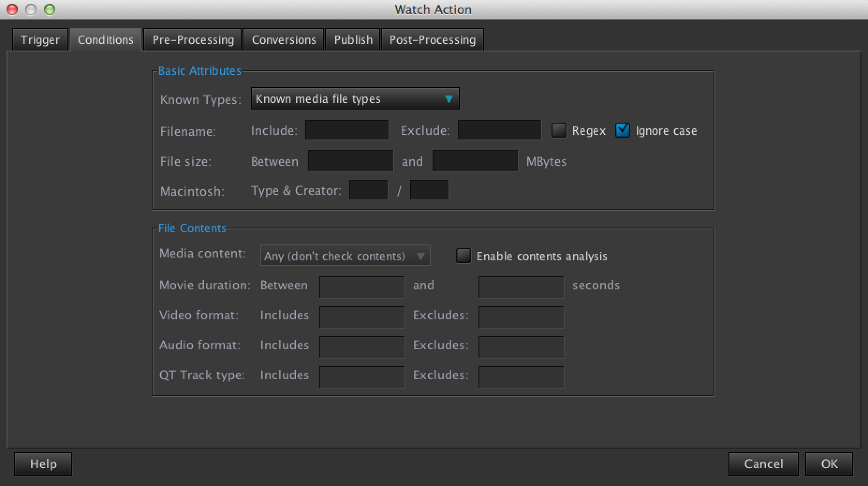The height and width of the screenshot is (486, 868).
Task: Confirm with the OK button
Action: tap(829, 464)
